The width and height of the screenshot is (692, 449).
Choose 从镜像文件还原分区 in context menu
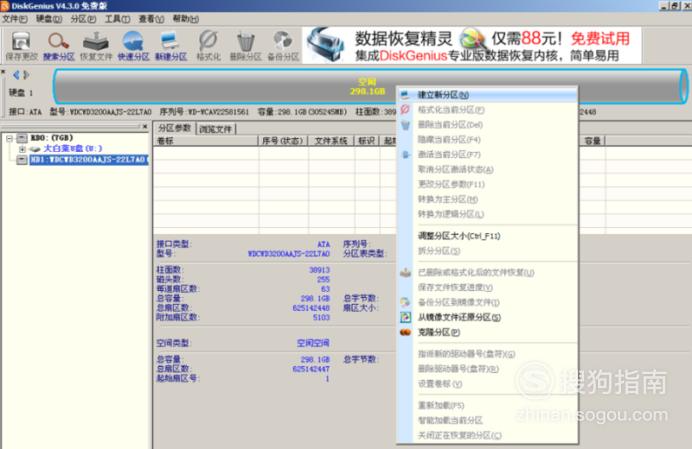point(487,317)
